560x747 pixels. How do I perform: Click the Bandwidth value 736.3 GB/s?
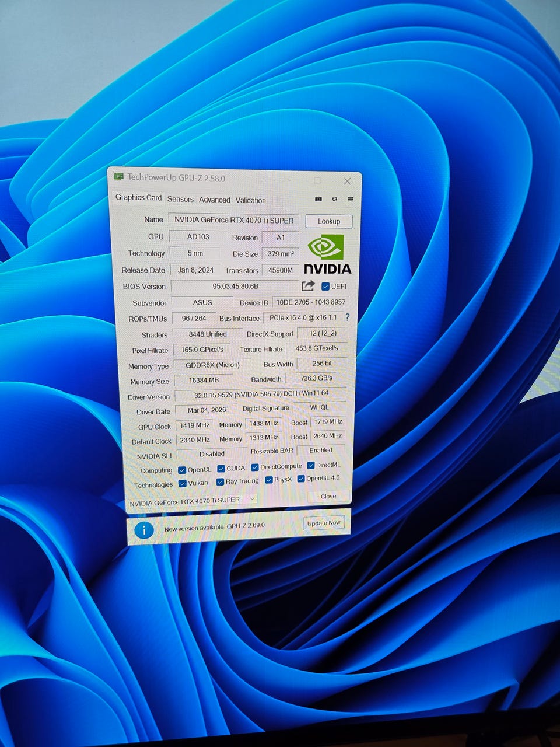[316, 378]
